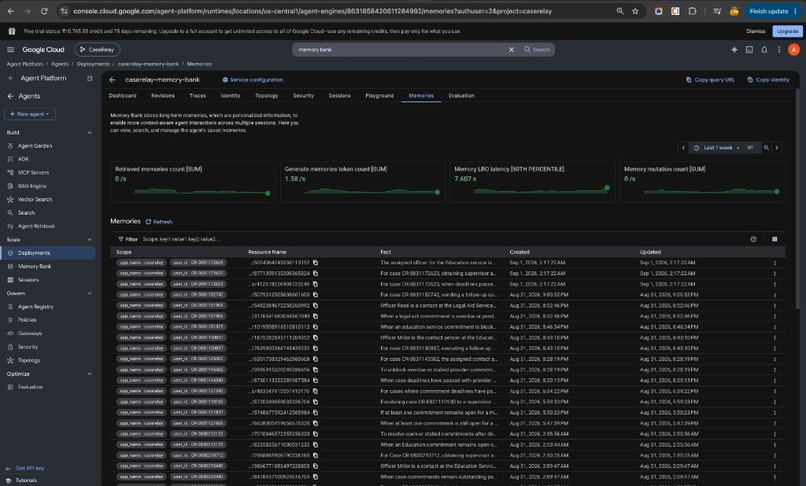Shift time range forward with right chevron

tap(777, 148)
